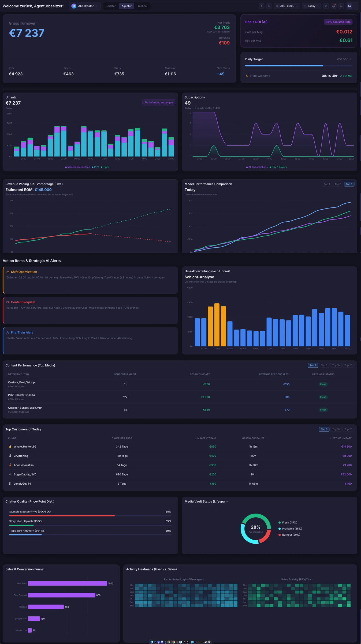This screenshot has height=644, width=361.
Task: Select Top 20 in Top Customers of Today
Action: coord(348,429)
